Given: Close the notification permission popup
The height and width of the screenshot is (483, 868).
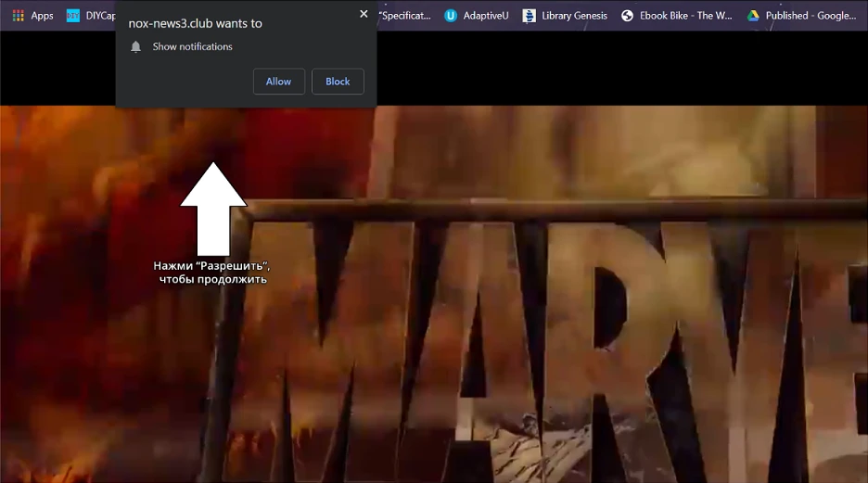Looking at the screenshot, I should pos(364,14).
